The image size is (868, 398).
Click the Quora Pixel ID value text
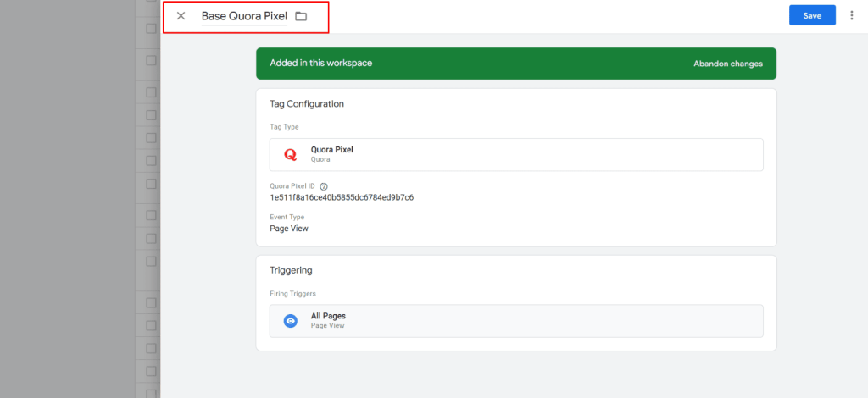[x=342, y=197]
